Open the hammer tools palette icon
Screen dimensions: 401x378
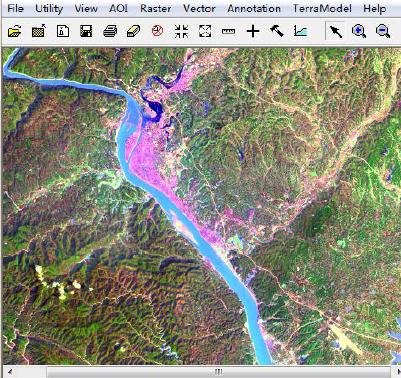coord(276,31)
